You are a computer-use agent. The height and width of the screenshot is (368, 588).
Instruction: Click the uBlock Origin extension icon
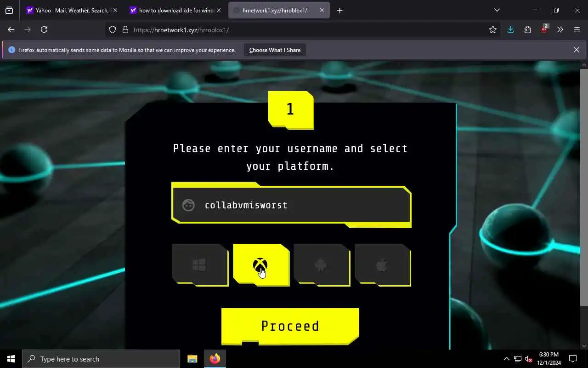click(x=544, y=29)
